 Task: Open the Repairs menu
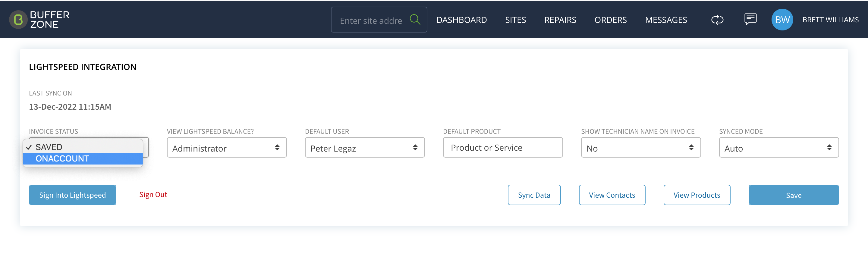(560, 20)
